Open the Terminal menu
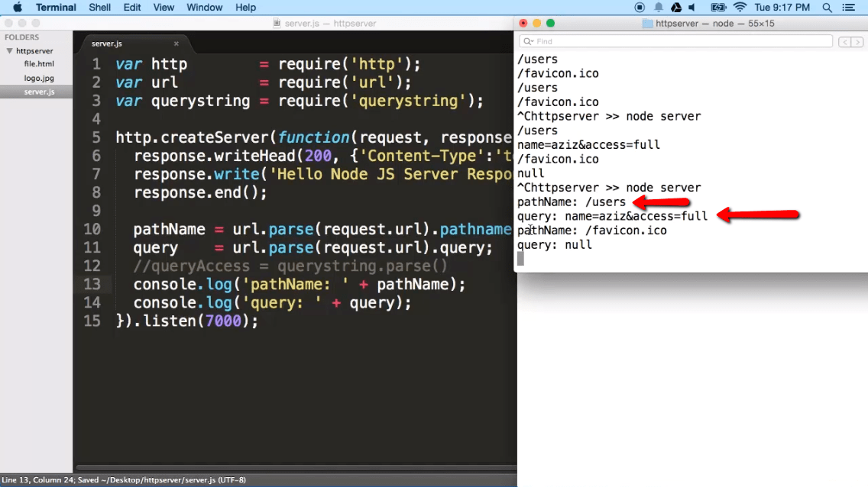 (x=54, y=8)
